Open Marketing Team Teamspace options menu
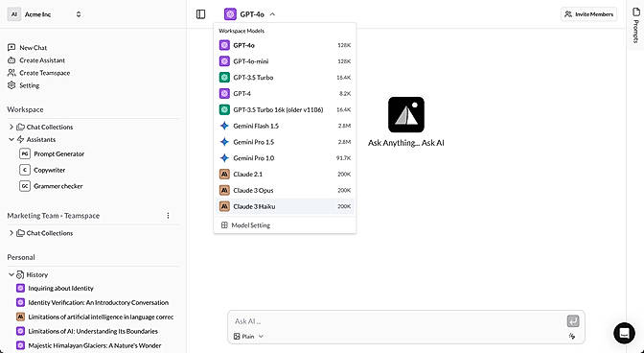This screenshot has width=644, height=353. point(168,216)
